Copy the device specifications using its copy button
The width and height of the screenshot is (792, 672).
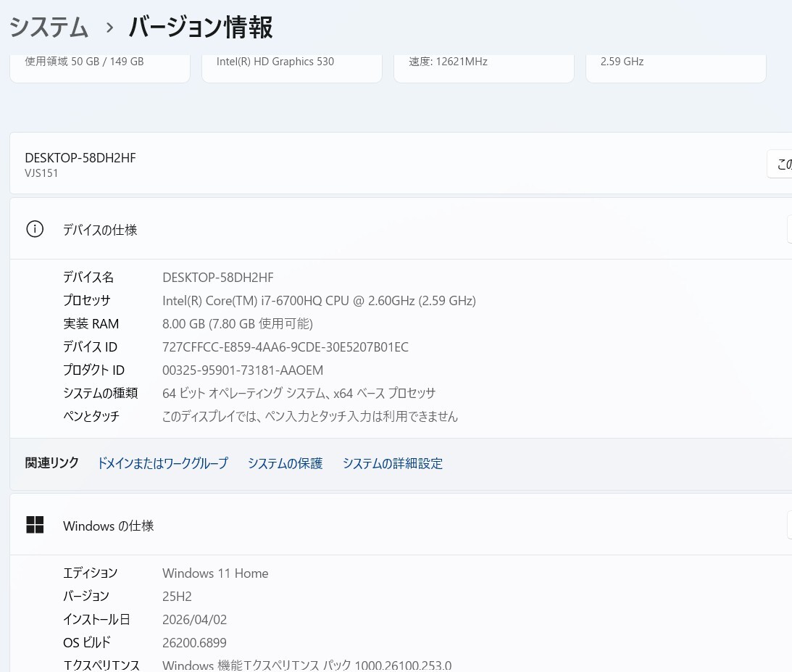pos(788,229)
